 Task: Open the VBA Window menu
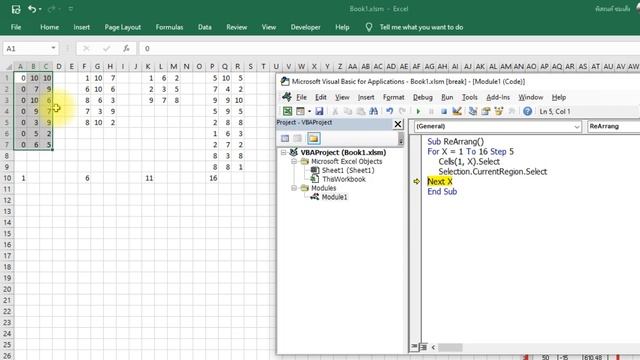(x=531, y=97)
